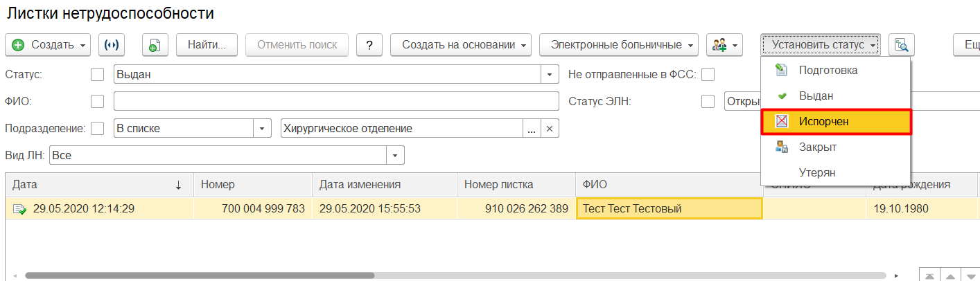
Task: Click the help question mark button
Action: coord(369,45)
